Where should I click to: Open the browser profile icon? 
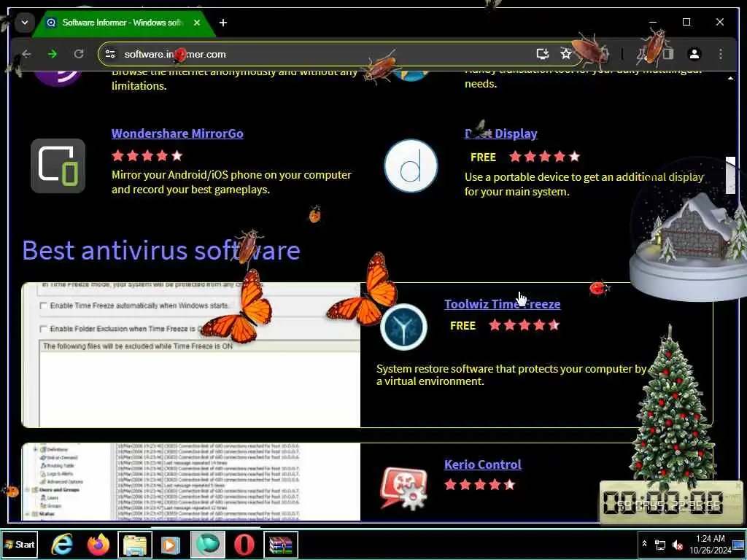[x=694, y=54]
